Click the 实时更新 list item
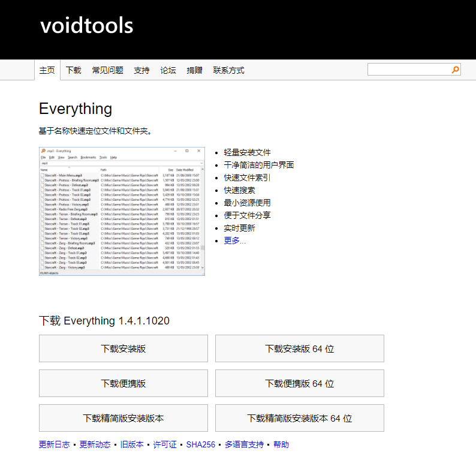 tap(240, 228)
